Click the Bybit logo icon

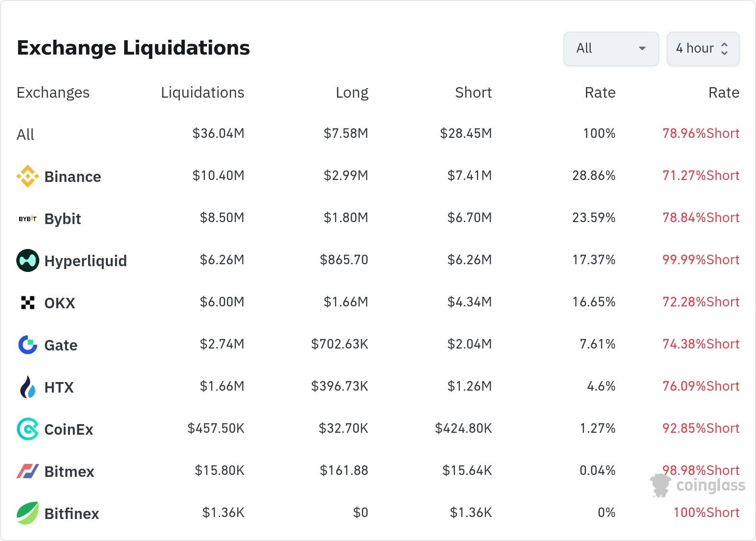(28, 219)
